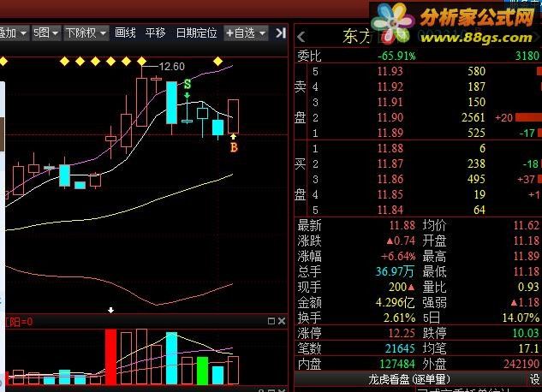Select sell level 5 price 11.93

click(390, 71)
